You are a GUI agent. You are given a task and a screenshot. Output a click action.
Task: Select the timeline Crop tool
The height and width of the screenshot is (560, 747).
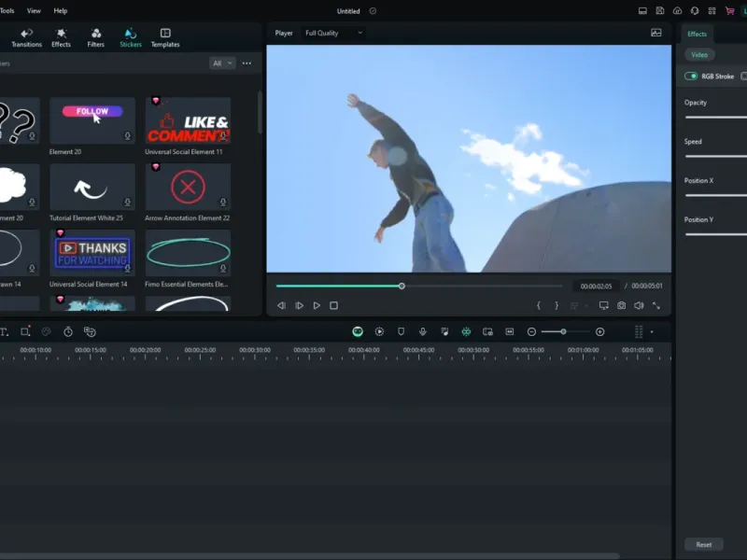[x=25, y=331]
